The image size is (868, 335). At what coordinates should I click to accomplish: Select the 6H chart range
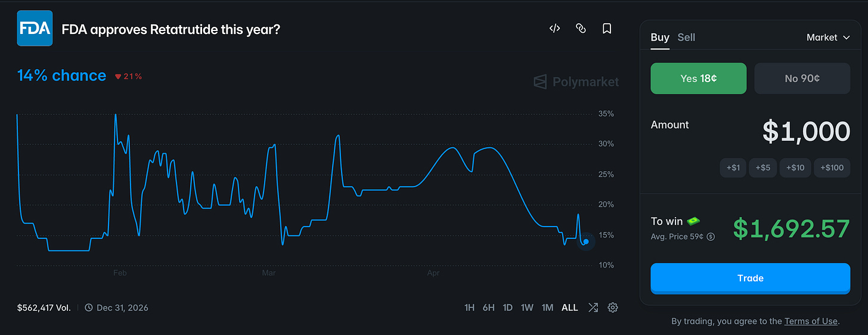489,308
